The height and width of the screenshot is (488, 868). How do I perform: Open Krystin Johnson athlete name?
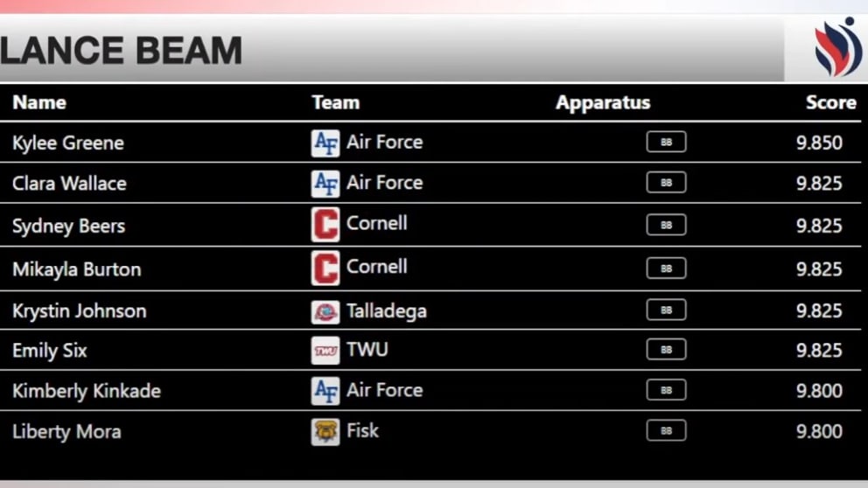pos(79,311)
